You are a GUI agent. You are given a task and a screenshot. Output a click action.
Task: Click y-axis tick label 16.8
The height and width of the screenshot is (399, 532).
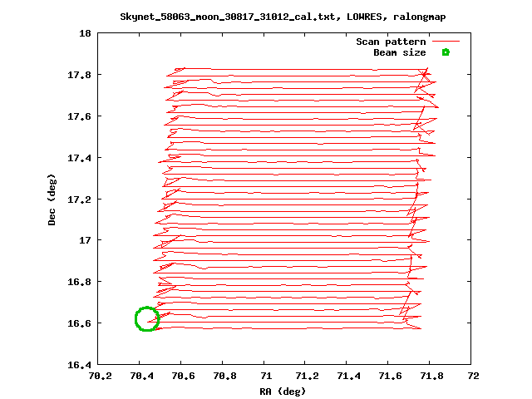[79, 282]
